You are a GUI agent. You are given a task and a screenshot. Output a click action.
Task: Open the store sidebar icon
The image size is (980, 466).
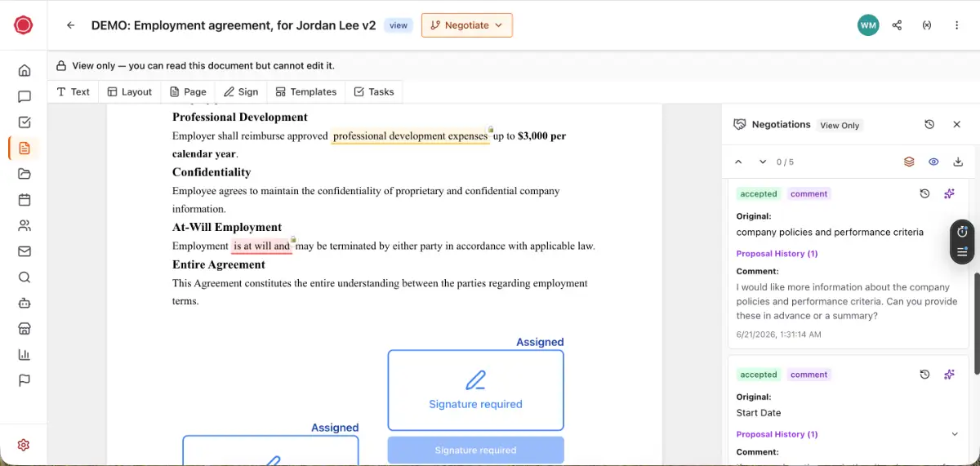24,329
